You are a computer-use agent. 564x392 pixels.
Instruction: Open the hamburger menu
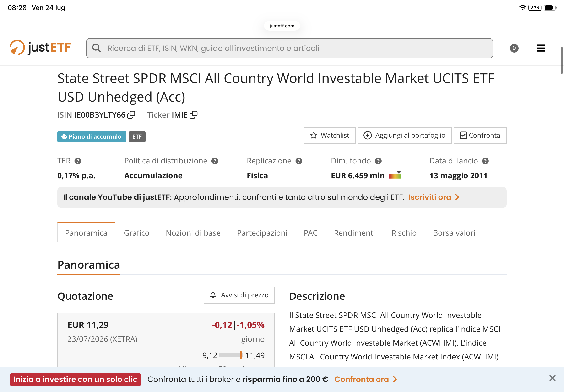click(x=541, y=48)
